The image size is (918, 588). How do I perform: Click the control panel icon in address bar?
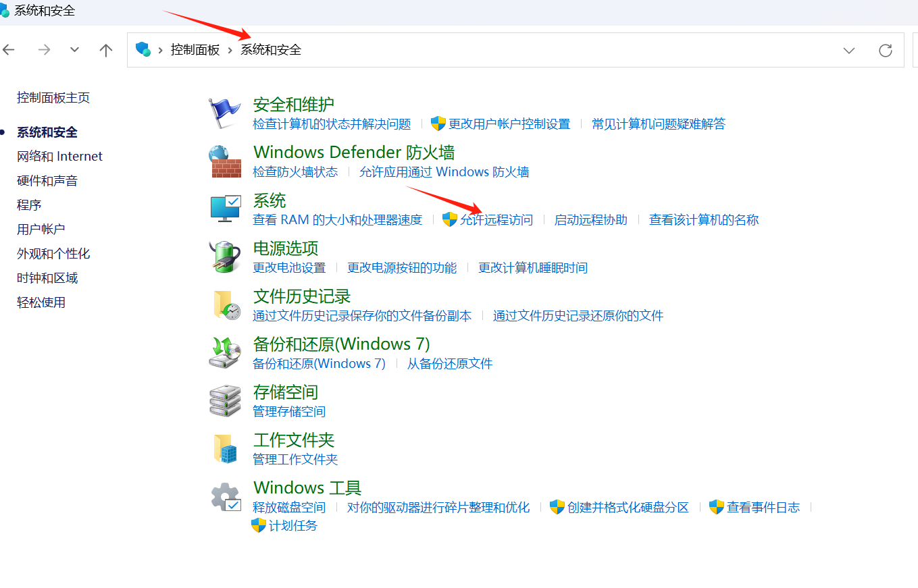click(x=143, y=49)
